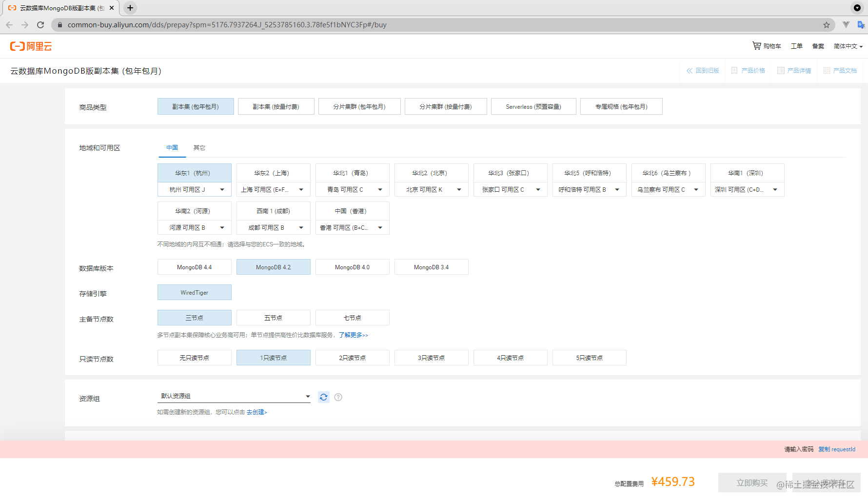The height and width of the screenshot is (503, 868).
Task: Select the 中国 region tab
Action: tap(172, 147)
